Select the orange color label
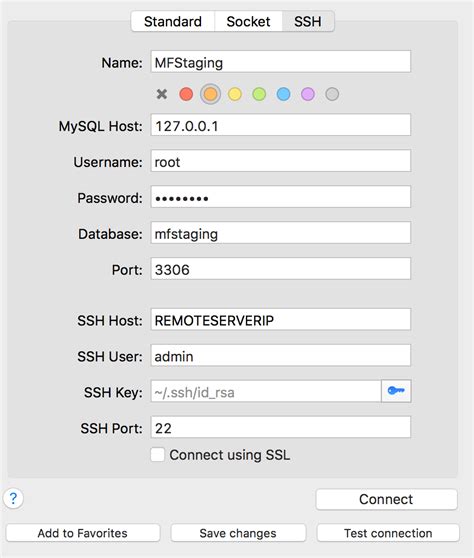This screenshot has height=558, width=474. coord(210,94)
